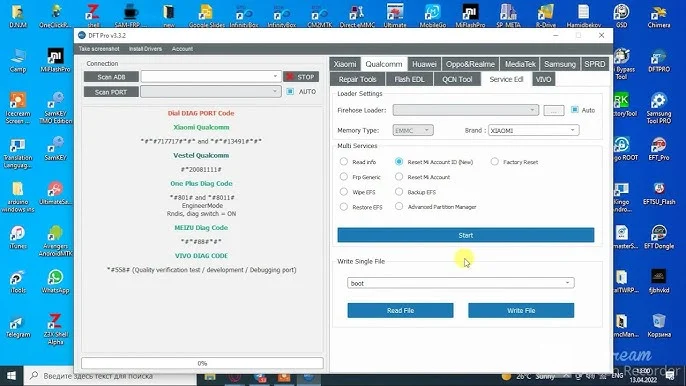The height and width of the screenshot is (386, 686).
Task: Switch to the Samsung tab
Action: tap(560, 64)
